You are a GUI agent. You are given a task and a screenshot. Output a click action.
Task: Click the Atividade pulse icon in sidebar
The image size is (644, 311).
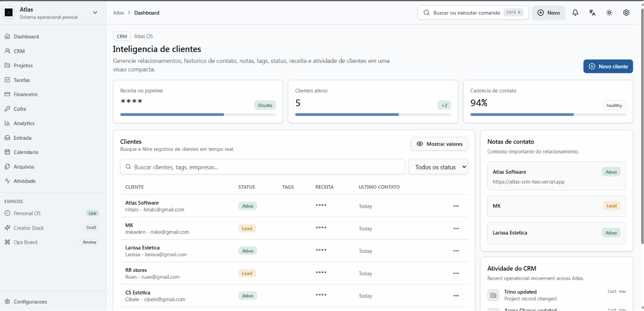pyautogui.click(x=7, y=181)
